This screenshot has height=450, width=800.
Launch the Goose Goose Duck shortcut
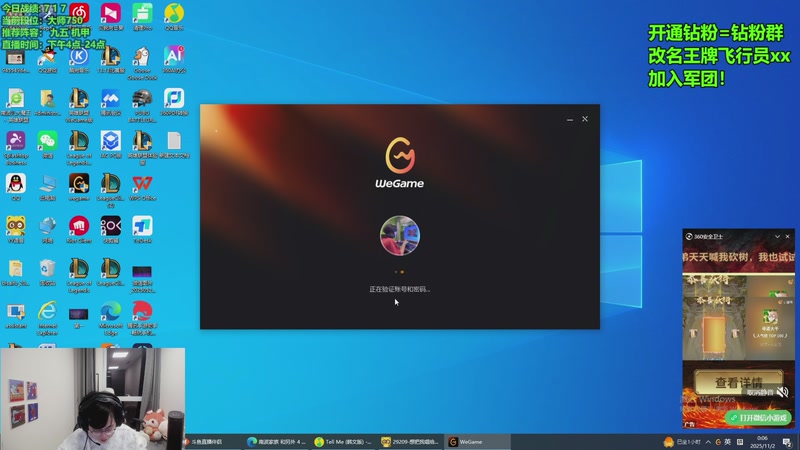(x=142, y=57)
